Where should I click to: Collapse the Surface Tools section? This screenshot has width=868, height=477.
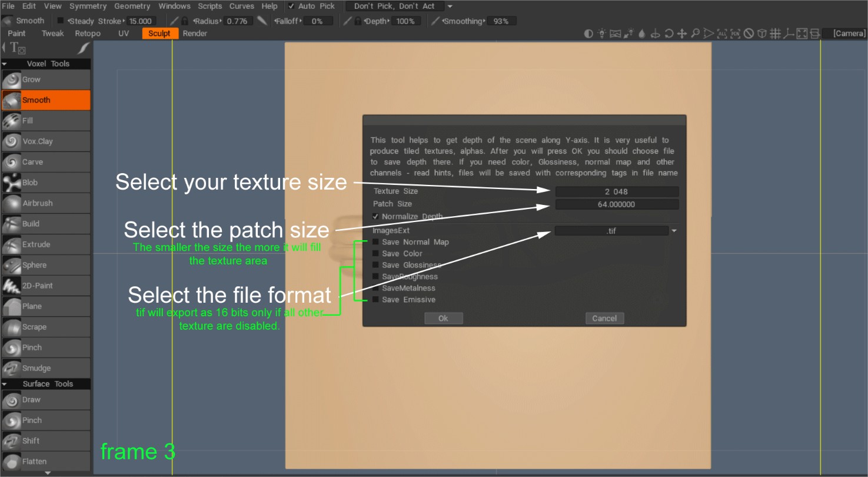6,383
